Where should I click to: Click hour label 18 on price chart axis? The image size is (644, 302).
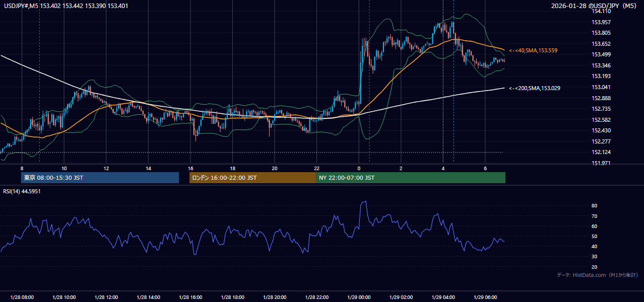tap(232, 168)
